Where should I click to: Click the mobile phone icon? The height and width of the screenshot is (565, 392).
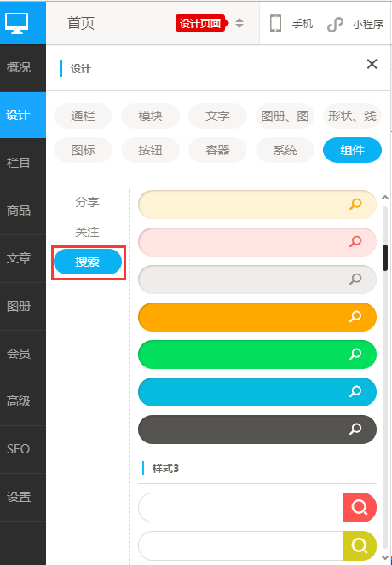coord(275,23)
